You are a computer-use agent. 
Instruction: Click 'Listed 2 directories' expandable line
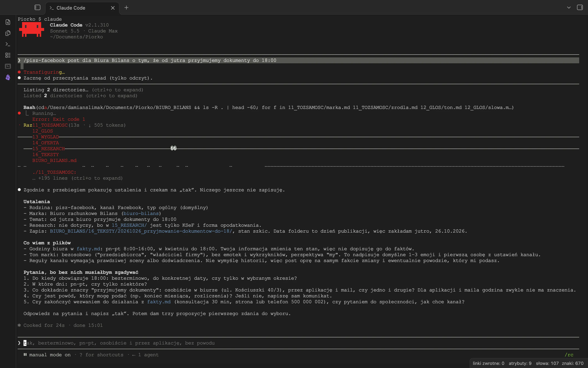coord(80,96)
